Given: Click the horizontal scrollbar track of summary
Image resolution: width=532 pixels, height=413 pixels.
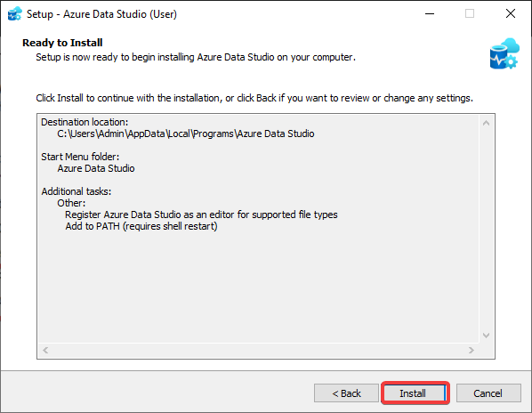Looking at the screenshot, I should pyautogui.click(x=258, y=350).
